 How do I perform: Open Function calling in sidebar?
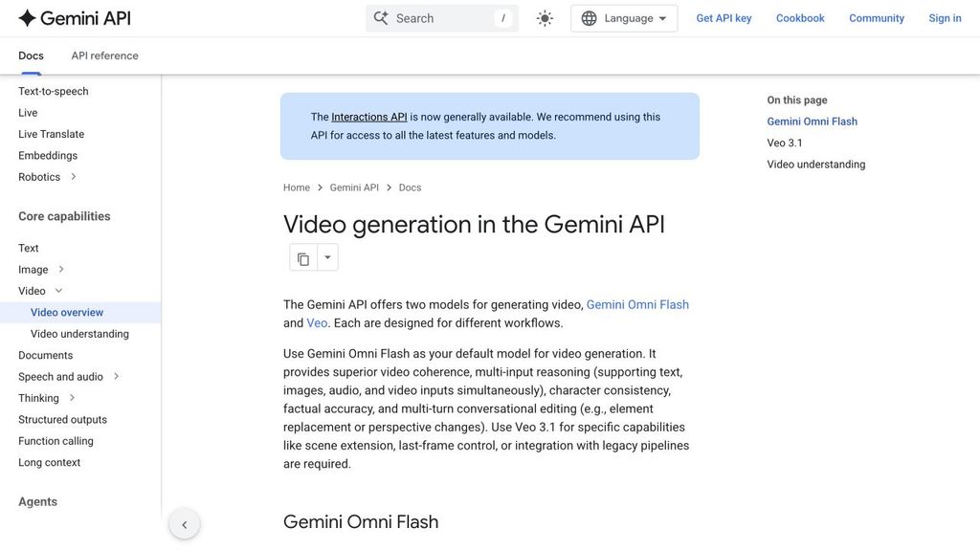pyautogui.click(x=56, y=440)
